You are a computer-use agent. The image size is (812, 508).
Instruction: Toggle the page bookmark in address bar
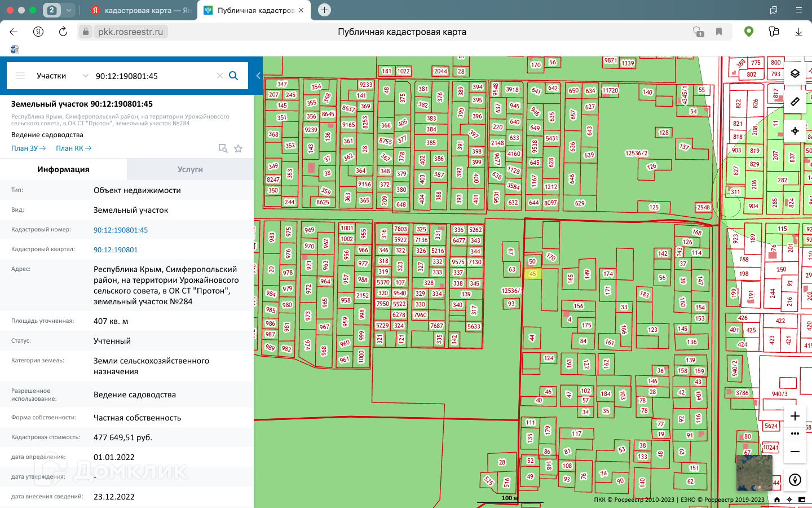719,32
